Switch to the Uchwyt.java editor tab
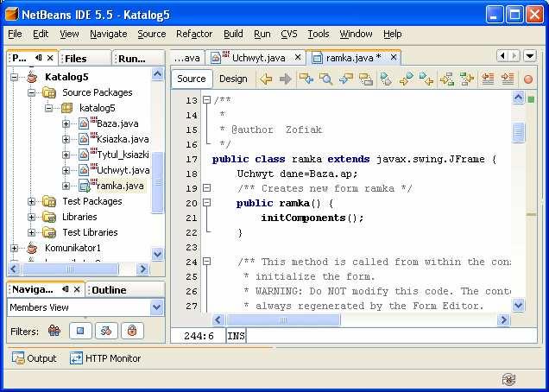The height and width of the screenshot is (392, 549). click(256, 58)
